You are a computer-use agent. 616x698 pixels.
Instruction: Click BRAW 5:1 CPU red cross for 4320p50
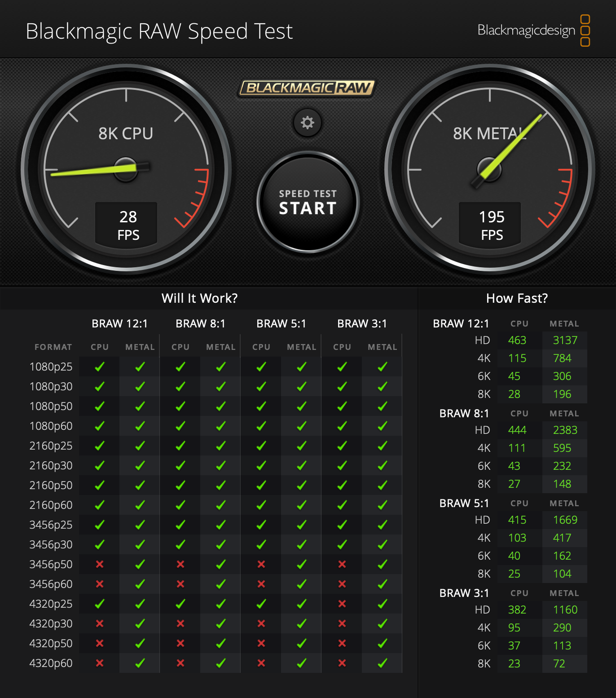(x=261, y=643)
